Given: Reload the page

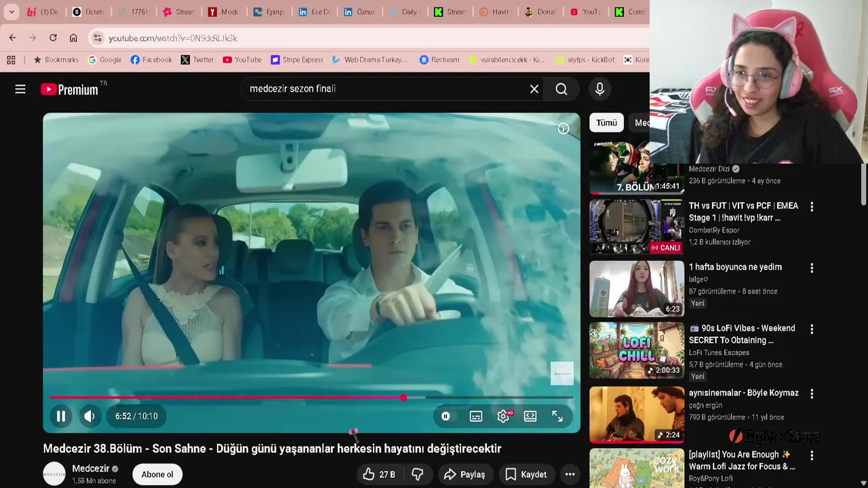Looking at the screenshot, I should (x=53, y=38).
